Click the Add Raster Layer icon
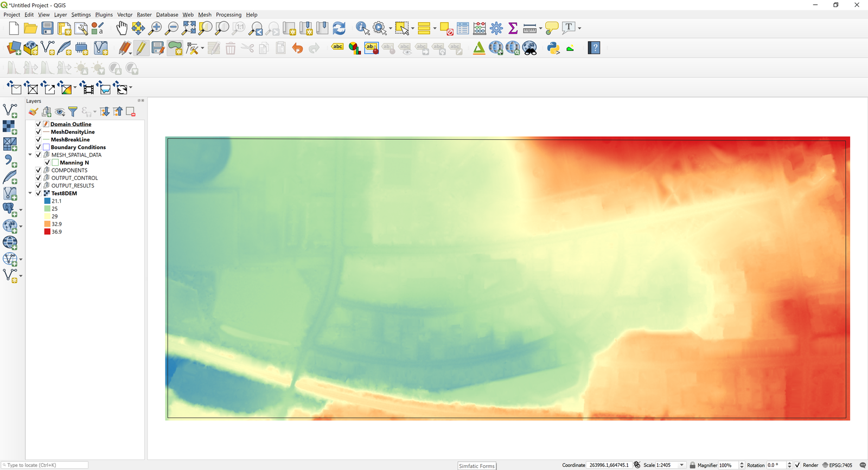Screen dimensions: 868x470 click(x=9, y=127)
